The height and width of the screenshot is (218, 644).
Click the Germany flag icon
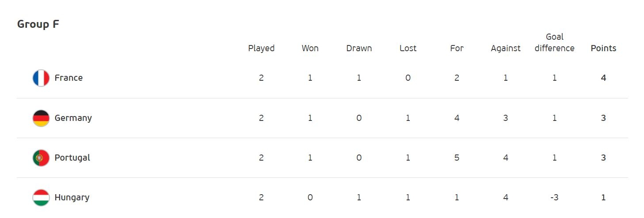(x=41, y=118)
